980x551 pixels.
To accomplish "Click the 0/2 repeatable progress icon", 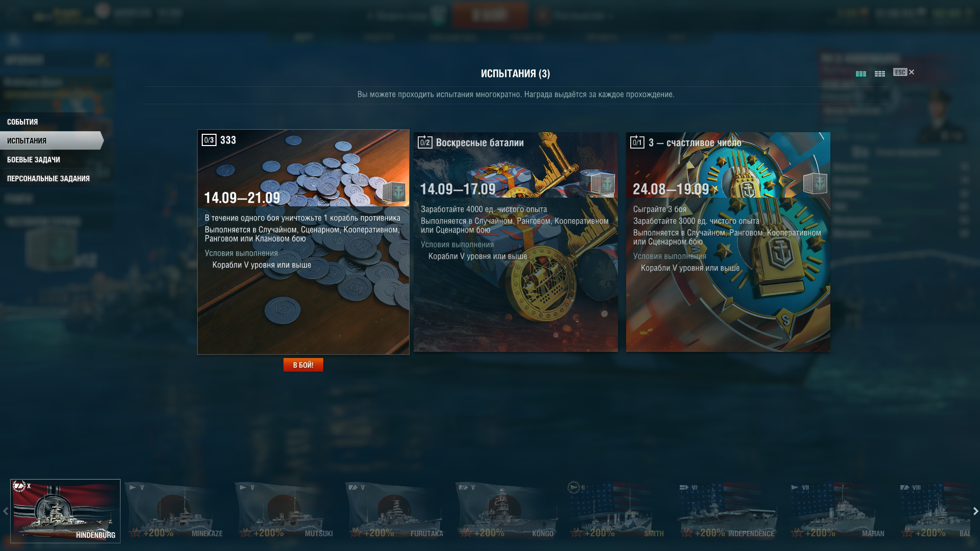I will tap(425, 142).
